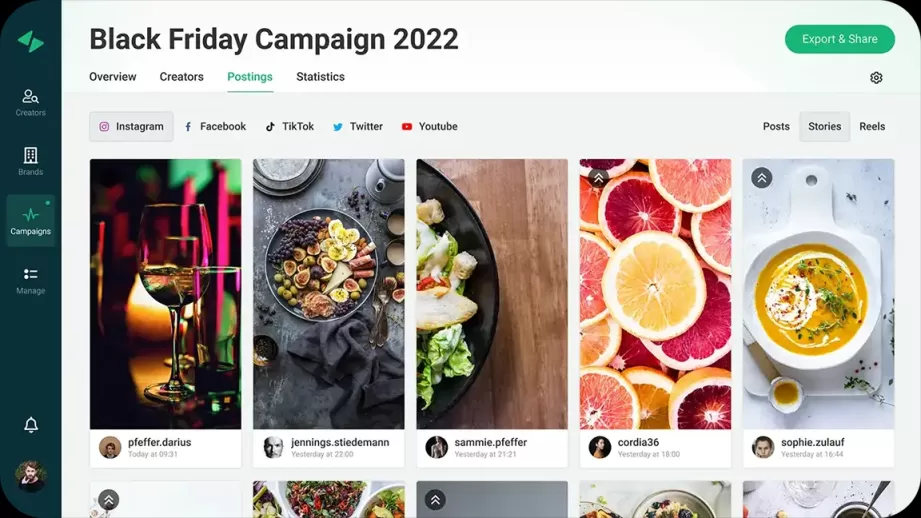Click the settings gear icon
This screenshot has height=518, width=921.
point(876,78)
